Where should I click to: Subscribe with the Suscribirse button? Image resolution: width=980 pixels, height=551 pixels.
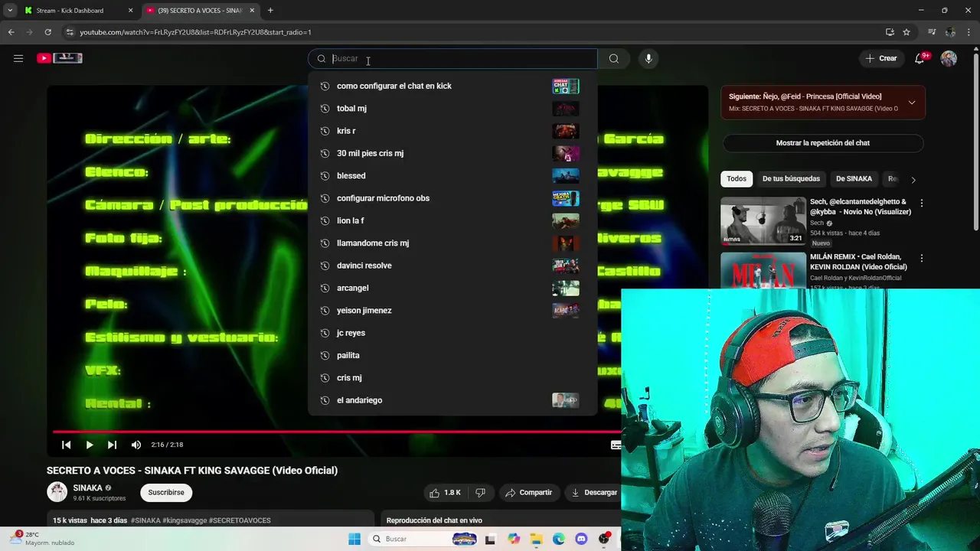[x=166, y=493]
